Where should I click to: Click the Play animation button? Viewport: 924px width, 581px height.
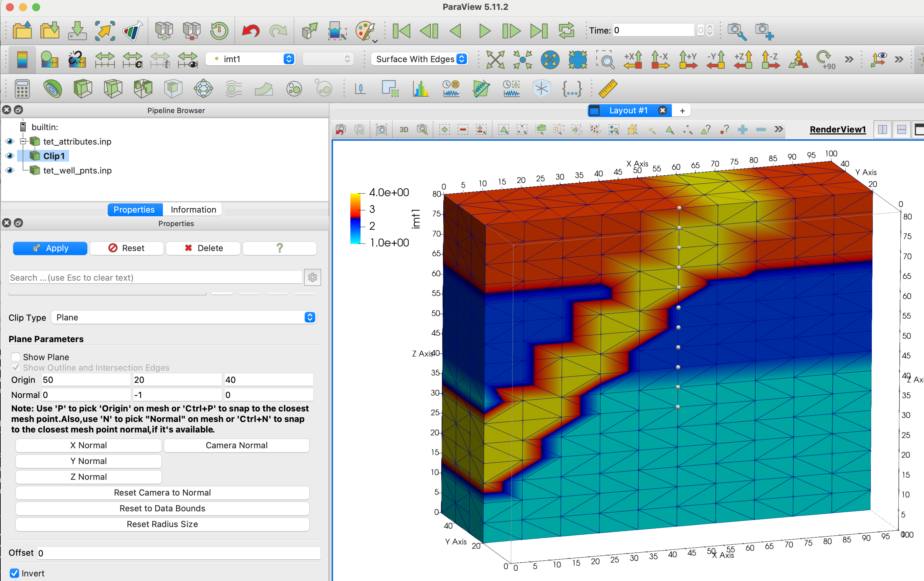[x=484, y=30]
